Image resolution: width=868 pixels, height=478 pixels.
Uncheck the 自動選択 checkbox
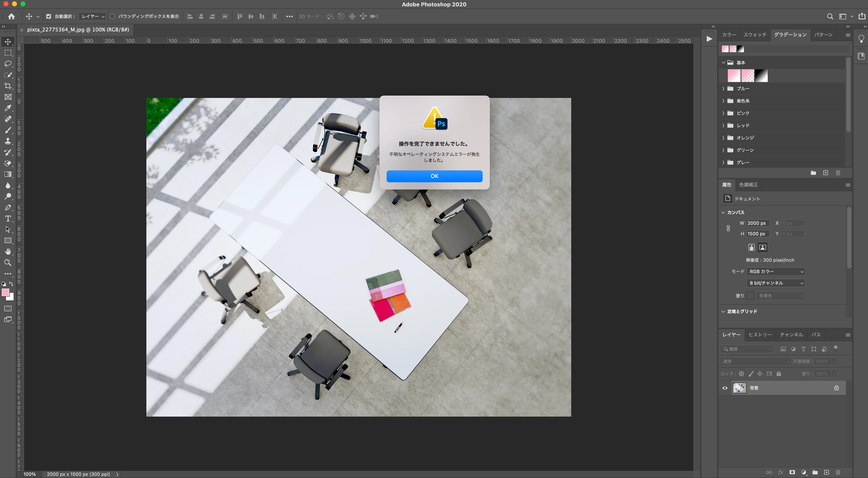(49, 16)
